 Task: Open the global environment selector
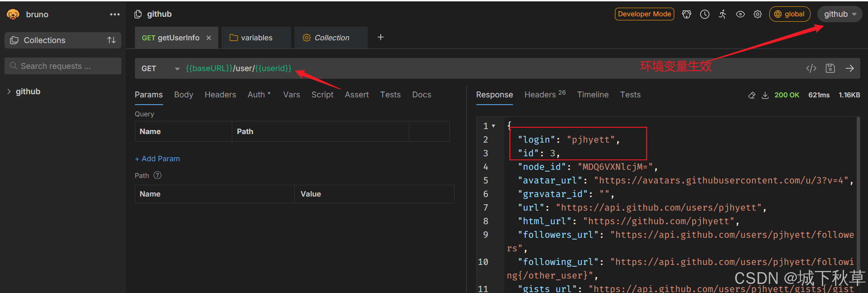(790, 14)
